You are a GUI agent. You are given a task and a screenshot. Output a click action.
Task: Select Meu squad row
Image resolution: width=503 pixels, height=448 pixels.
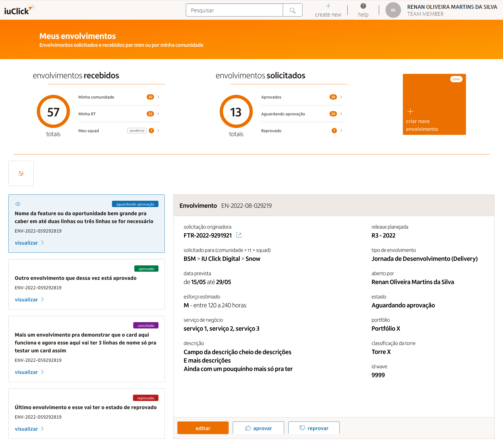119,130
